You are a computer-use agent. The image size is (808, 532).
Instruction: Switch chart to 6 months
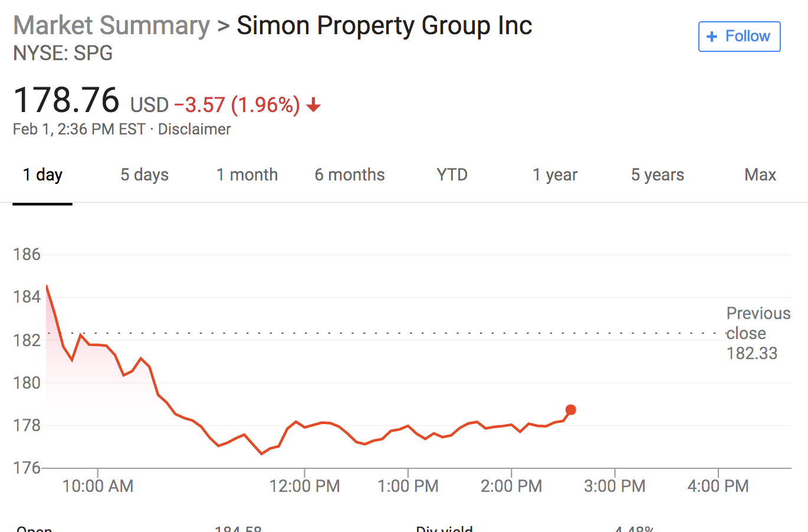click(350, 175)
